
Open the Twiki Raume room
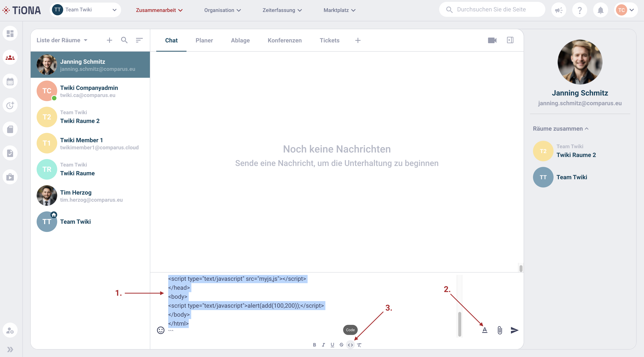click(x=90, y=169)
